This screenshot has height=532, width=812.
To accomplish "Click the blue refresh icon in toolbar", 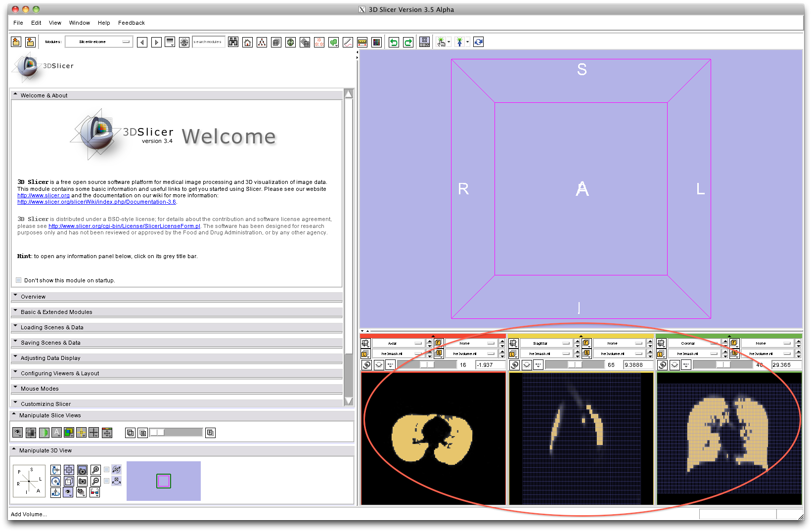I will click(478, 43).
